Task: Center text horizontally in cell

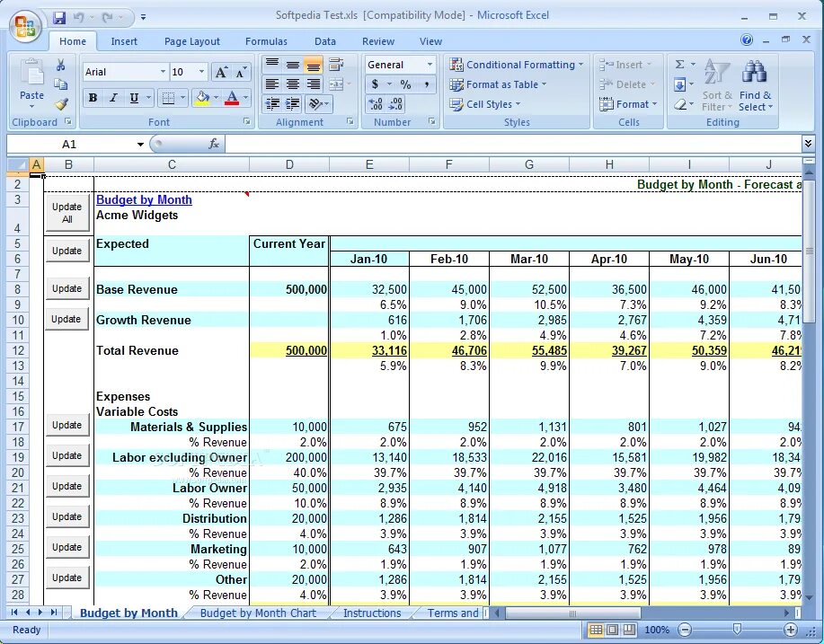Action: 292,84
